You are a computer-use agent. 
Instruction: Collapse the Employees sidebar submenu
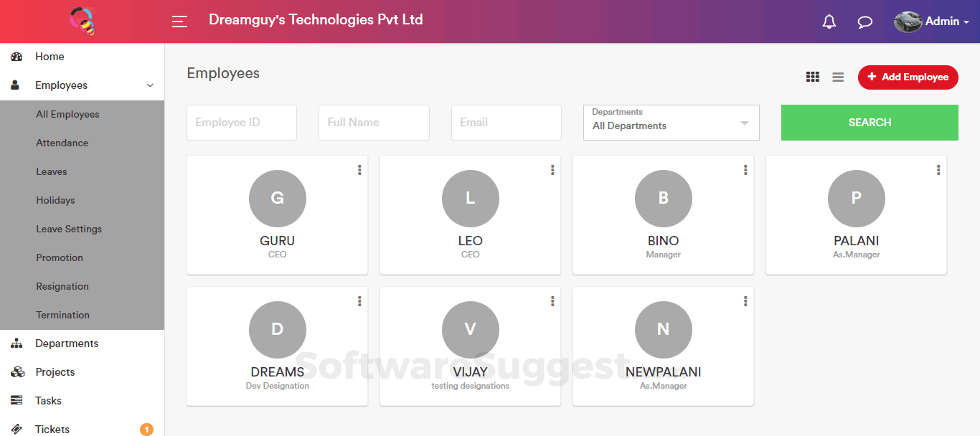(x=150, y=85)
